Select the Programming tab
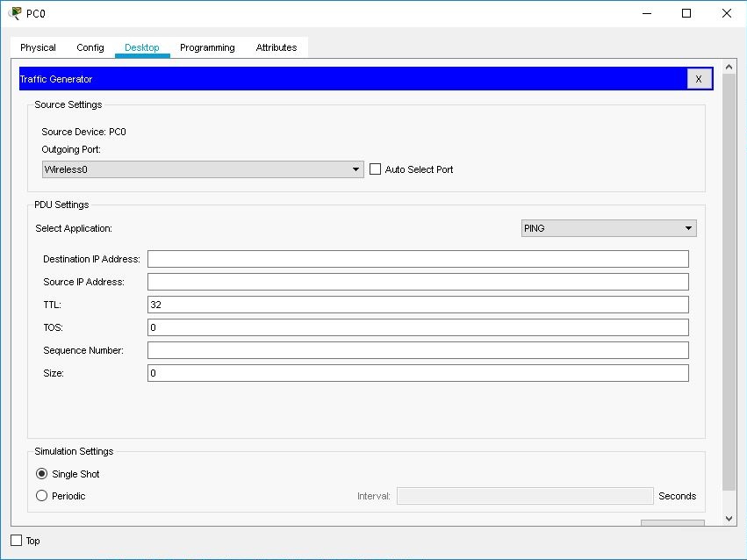This screenshot has width=747, height=560. [206, 47]
